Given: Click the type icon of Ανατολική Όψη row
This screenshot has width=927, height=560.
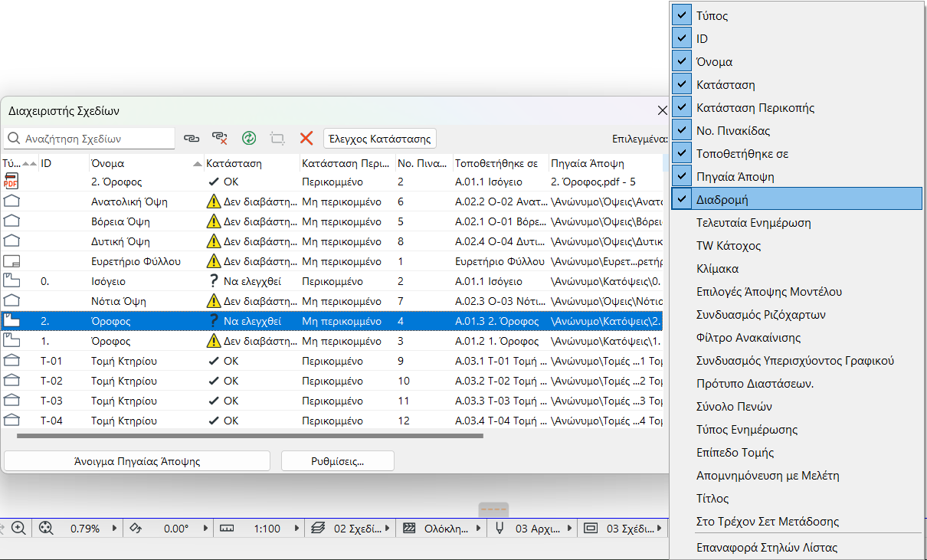Looking at the screenshot, I should [x=11, y=201].
